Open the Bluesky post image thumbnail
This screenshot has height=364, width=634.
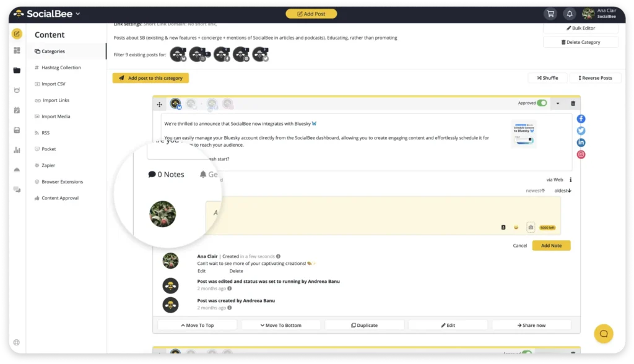[x=524, y=134]
